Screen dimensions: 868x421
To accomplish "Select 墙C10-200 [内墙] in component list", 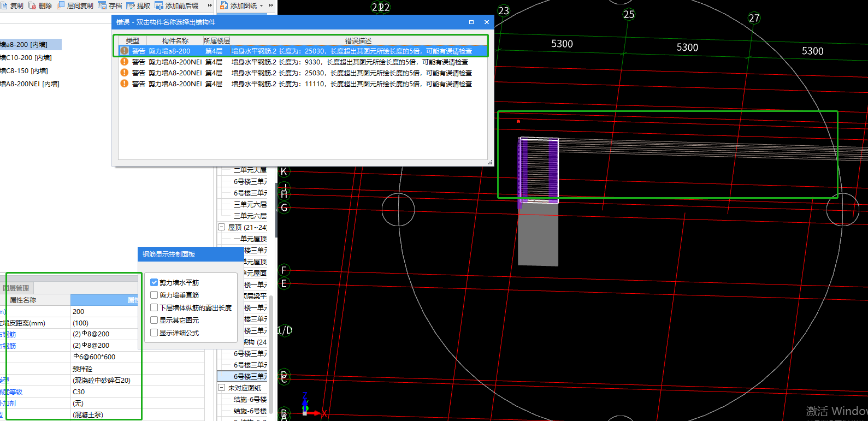I will [26, 57].
